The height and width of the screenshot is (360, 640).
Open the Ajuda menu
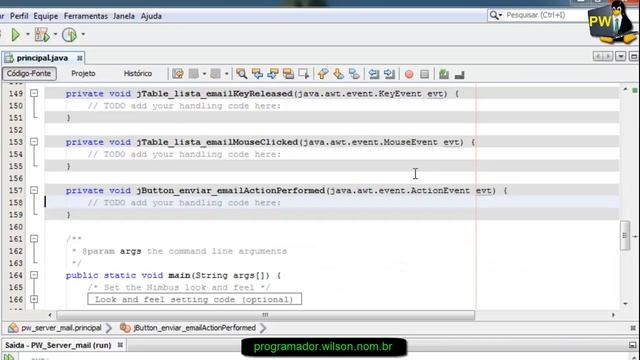[151, 16]
